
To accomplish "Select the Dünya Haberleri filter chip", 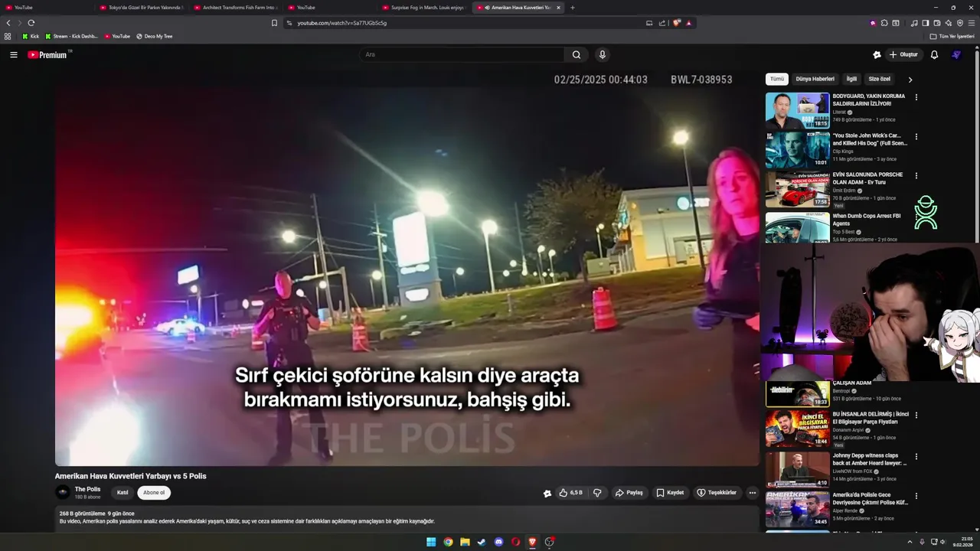I will (x=815, y=79).
